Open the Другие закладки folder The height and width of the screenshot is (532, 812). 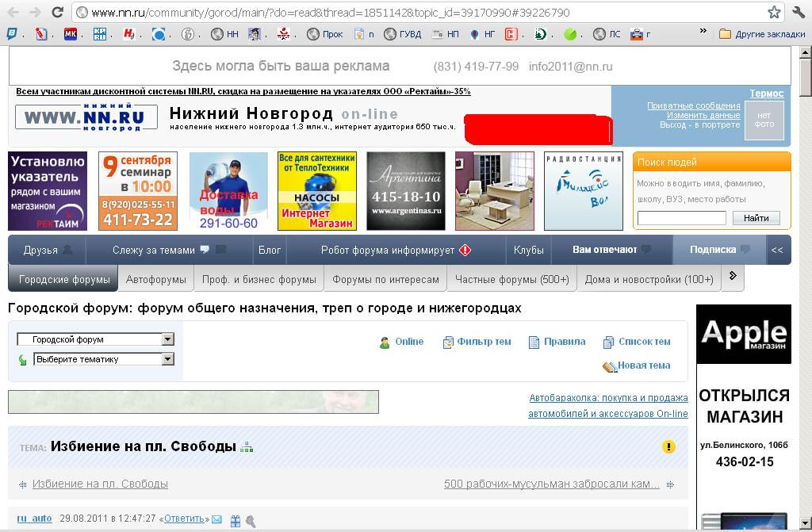pyautogui.click(x=762, y=34)
